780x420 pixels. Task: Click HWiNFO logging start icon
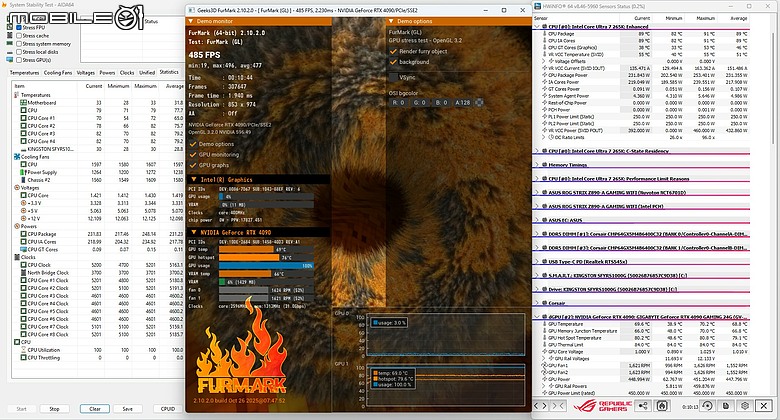pos(662,406)
